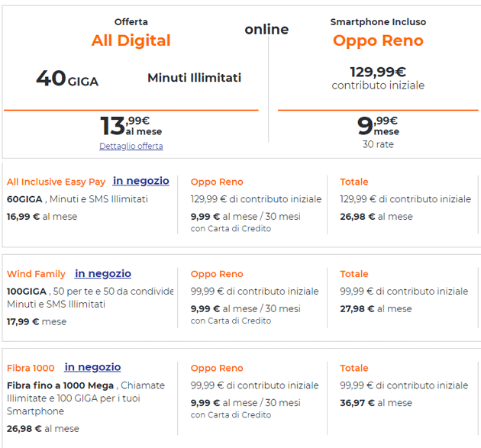Viewport: 481px width, 448px height.
Task: Click Oppo Reno in the Wind Family row
Action: [x=217, y=274]
